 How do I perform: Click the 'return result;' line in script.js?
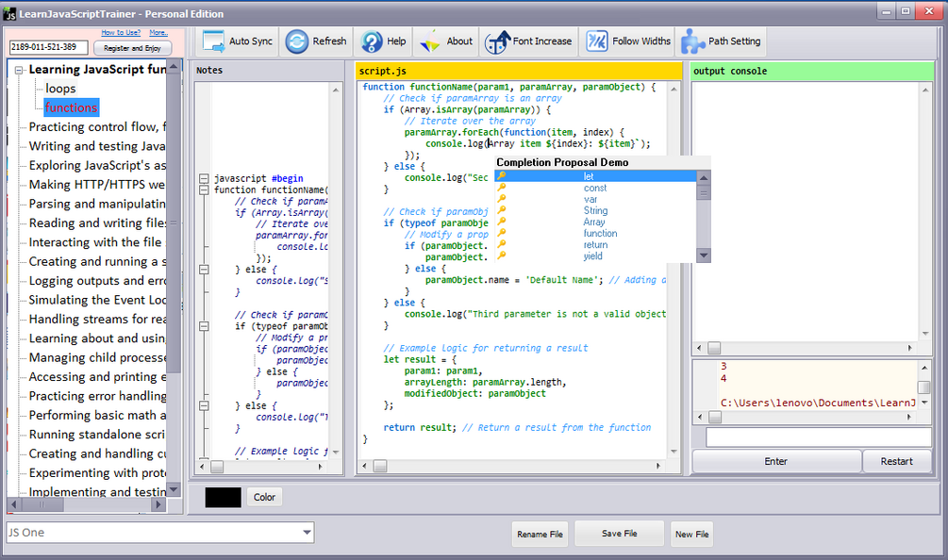pyautogui.click(x=420, y=428)
